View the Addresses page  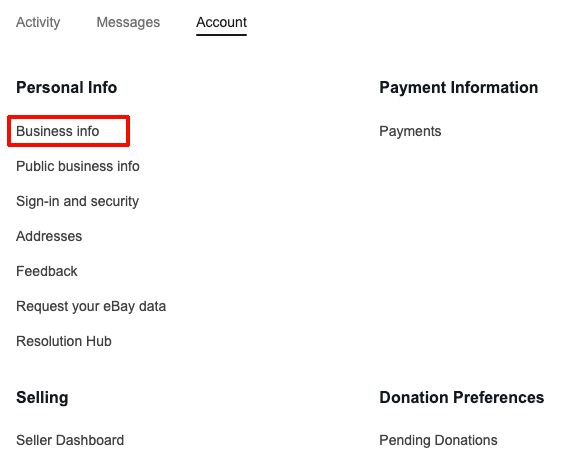pyautogui.click(x=49, y=236)
